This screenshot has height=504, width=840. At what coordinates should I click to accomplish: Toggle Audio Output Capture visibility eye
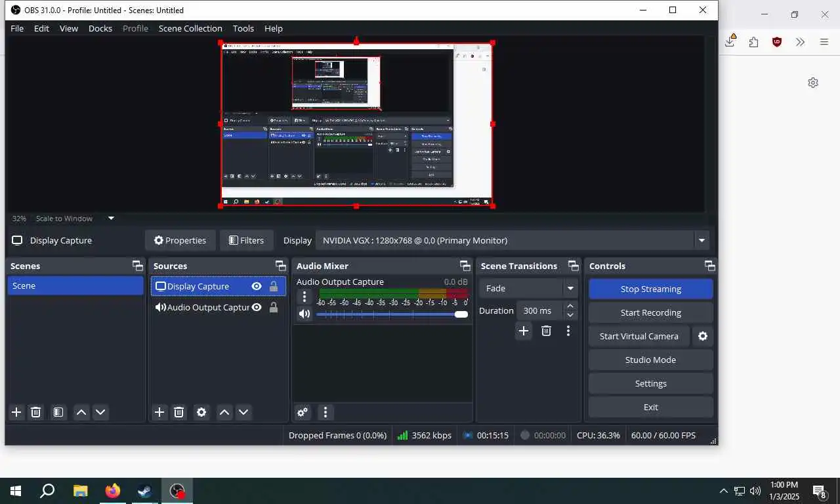[257, 307]
